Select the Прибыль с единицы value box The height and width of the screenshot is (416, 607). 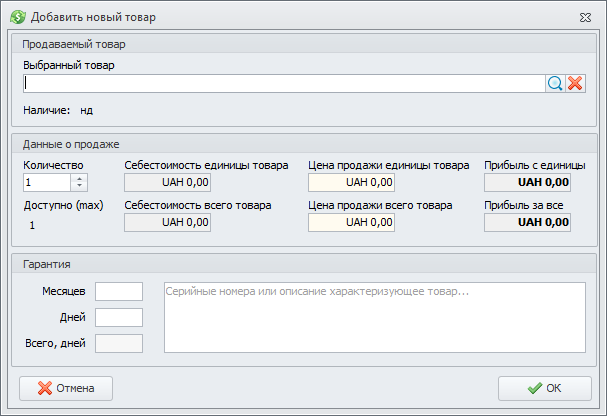click(x=528, y=183)
